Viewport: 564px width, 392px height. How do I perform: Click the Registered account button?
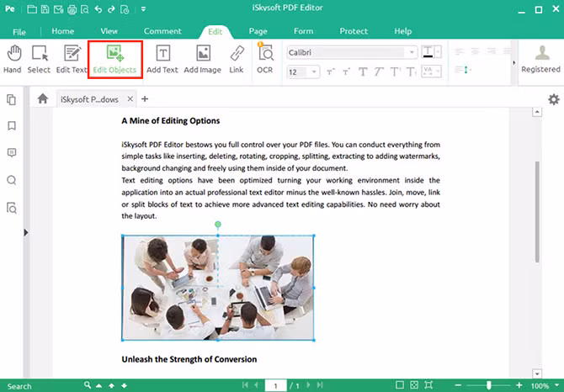pos(540,59)
